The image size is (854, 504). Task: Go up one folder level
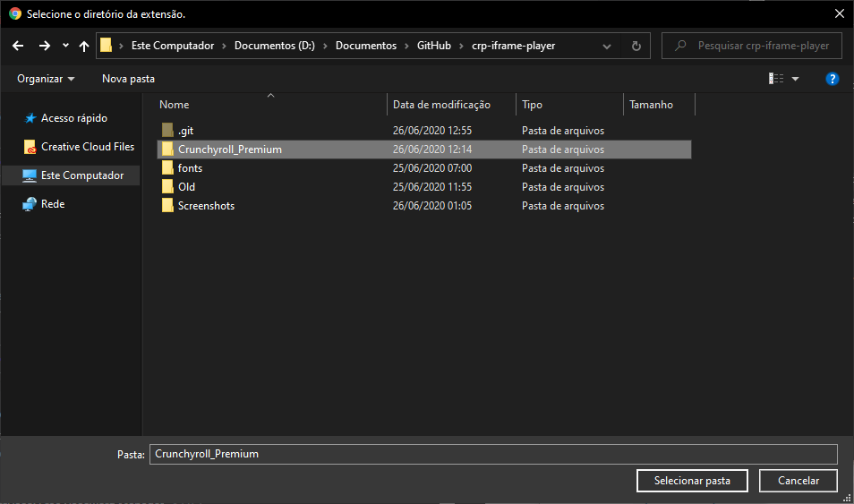click(x=84, y=47)
